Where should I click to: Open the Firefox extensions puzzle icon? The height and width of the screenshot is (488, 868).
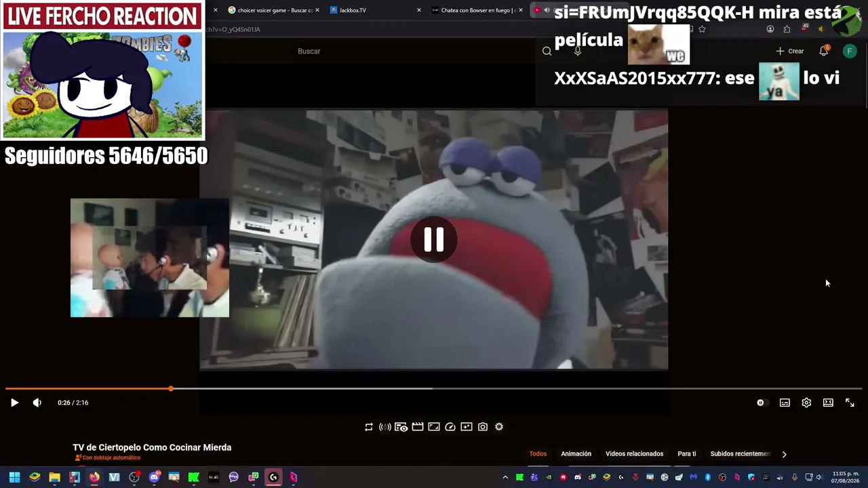pyautogui.click(x=787, y=29)
